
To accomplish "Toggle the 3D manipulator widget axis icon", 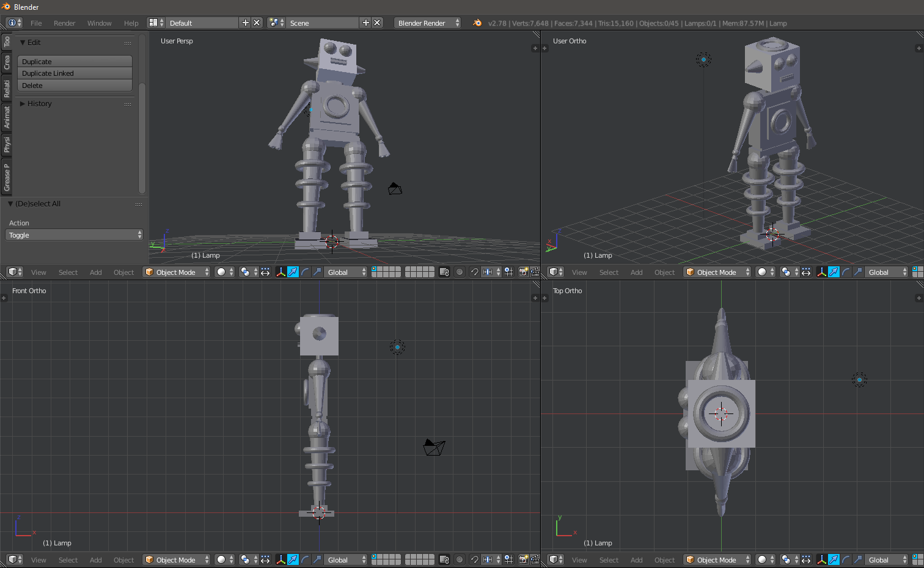I will pyautogui.click(x=280, y=272).
